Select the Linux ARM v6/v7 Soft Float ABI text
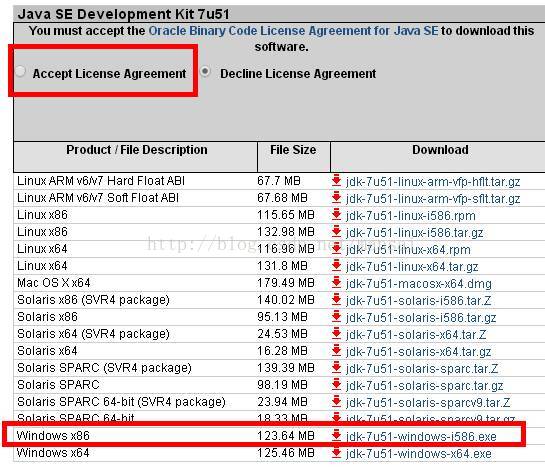Image resolution: width=545 pixels, height=467 pixels. coord(98,198)
